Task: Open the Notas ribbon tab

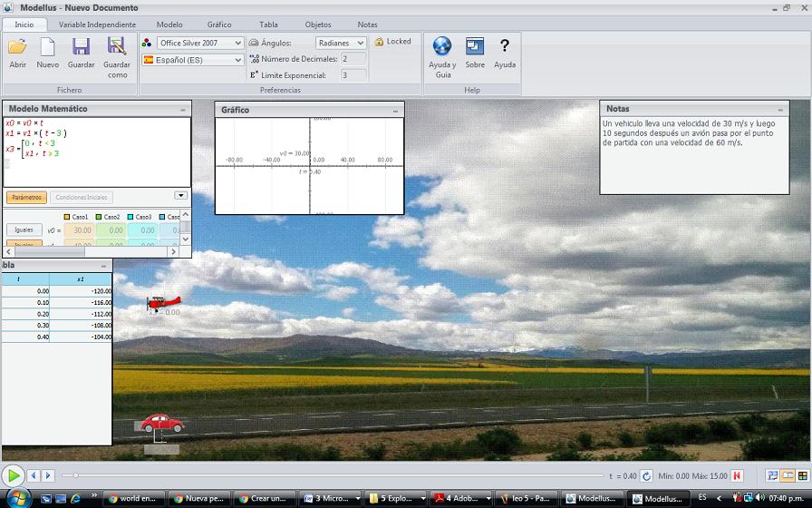Action: point(367,24)
